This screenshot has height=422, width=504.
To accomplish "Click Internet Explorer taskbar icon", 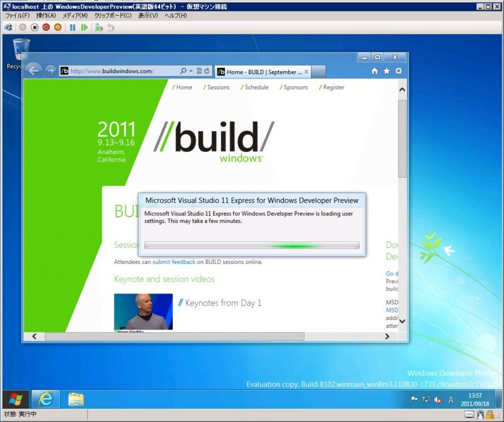I will pos(45,399).
